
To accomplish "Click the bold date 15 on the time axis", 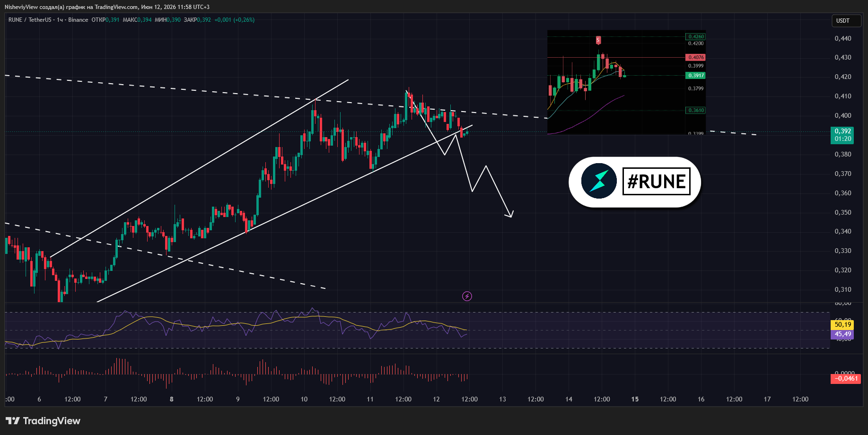I will point(635,400).
